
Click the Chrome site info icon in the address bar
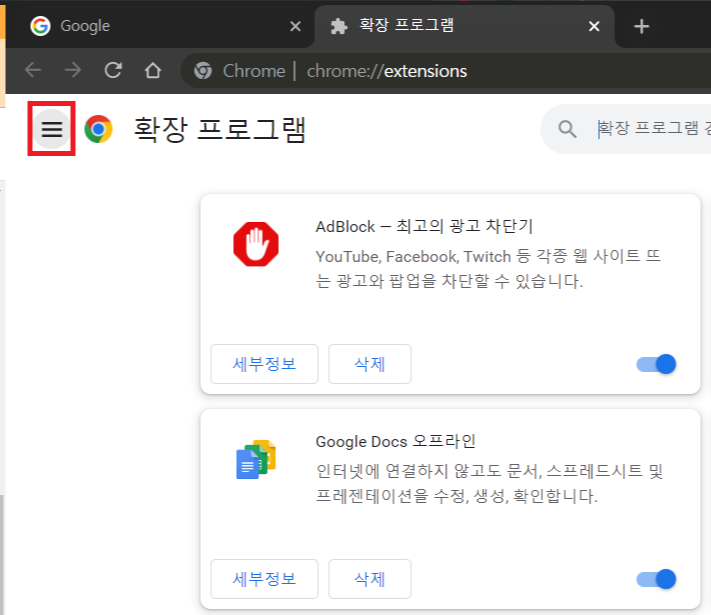(x=203, y=71)
